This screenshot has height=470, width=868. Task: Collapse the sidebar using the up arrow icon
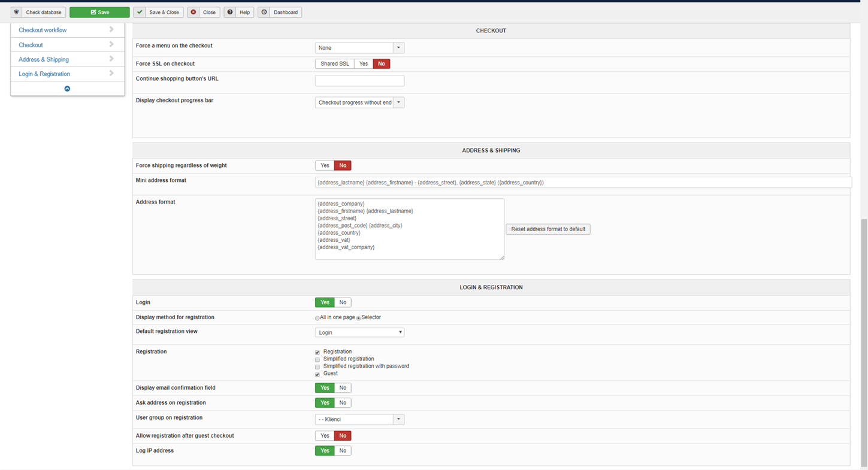point(67,89)
